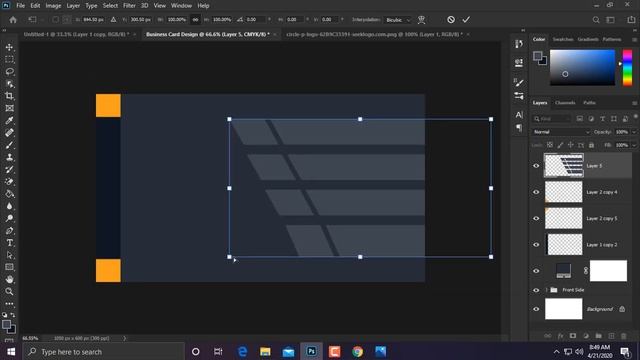Click the Type here to search box

coord(104,351)
